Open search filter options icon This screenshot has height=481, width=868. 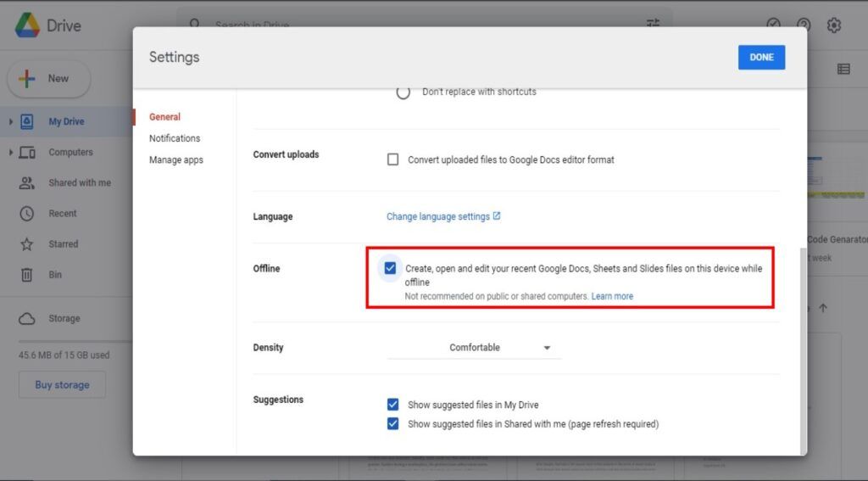coord(654,24)
